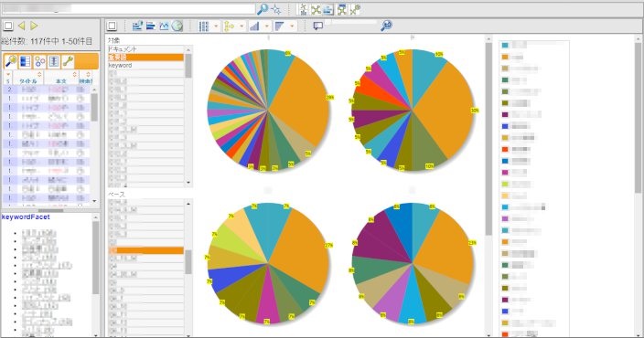Go to next results page arrow

[34, 26]
